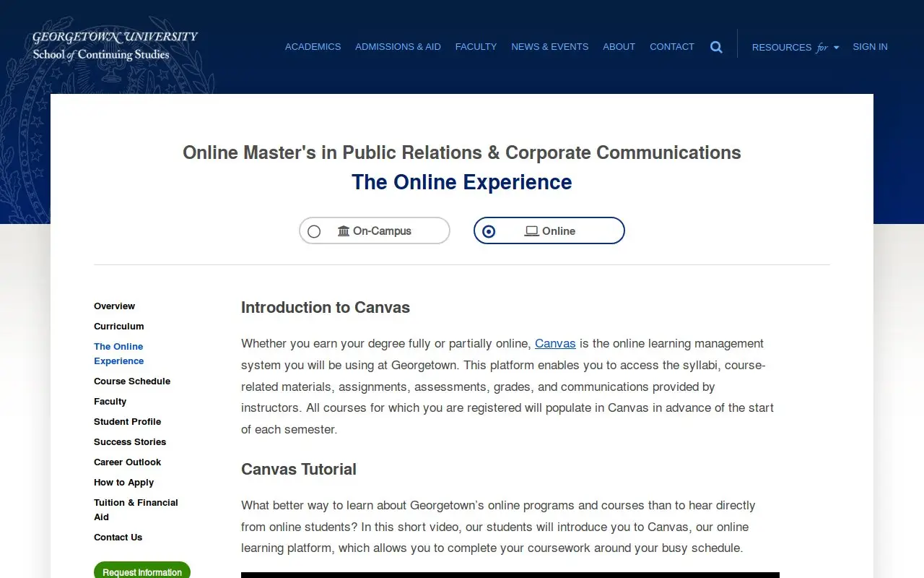Viewport: 924px width, 578px height.
Task: Click the Sign In link
Action: [x=870, y=46]
